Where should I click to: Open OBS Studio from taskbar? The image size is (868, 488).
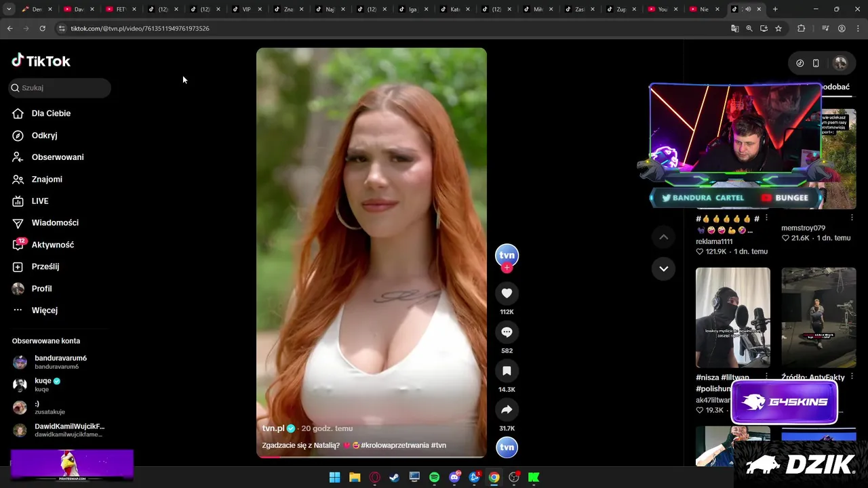point(514,477)
